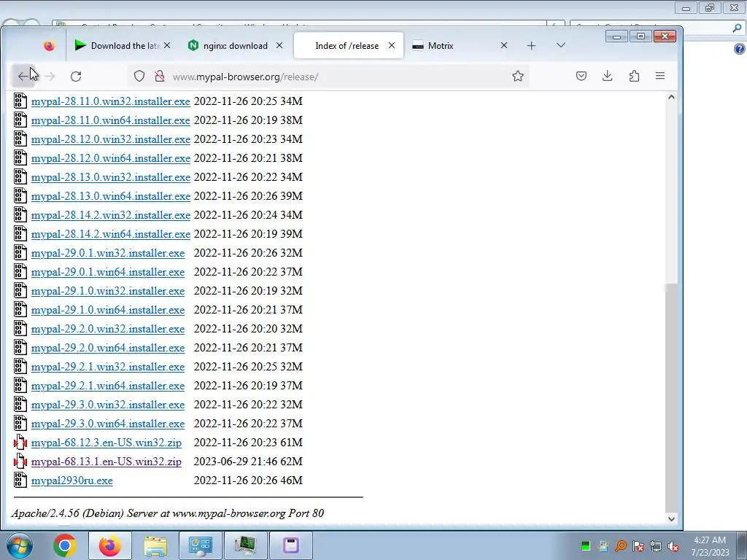Screen dimensions: 747x560
Task: Close the nginx: download tab
Action: [279, 46]
